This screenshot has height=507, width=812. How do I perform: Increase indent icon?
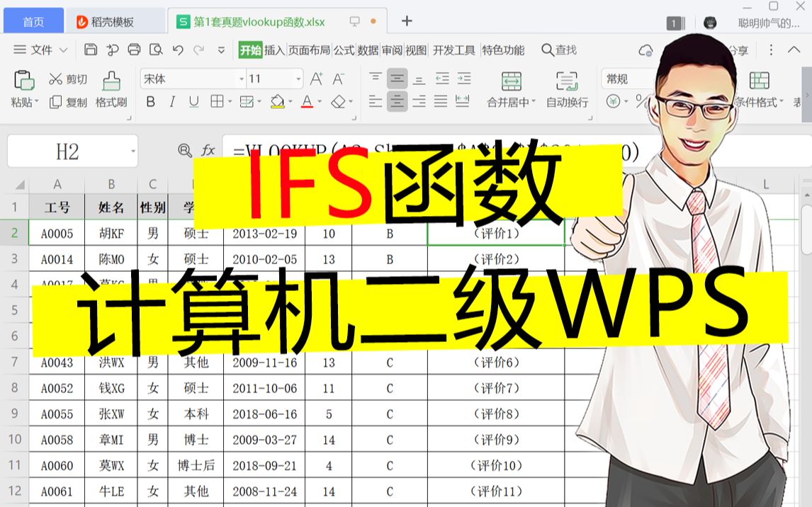(464, 79)
